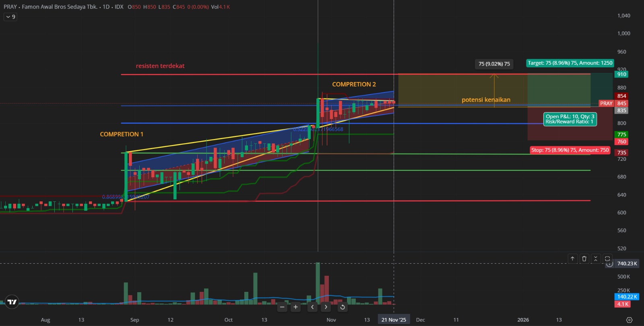
Task: Maximize the volume pane
Action: coord(607,258)
